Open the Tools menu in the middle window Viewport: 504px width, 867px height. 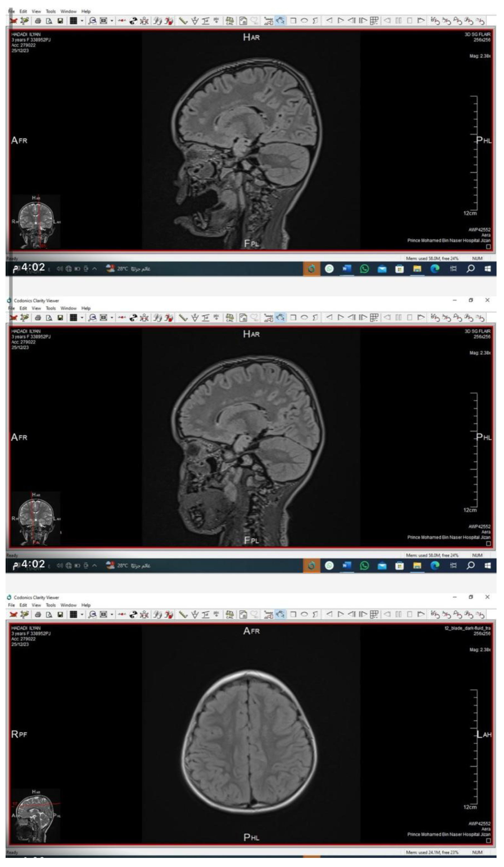click(51, 308)
